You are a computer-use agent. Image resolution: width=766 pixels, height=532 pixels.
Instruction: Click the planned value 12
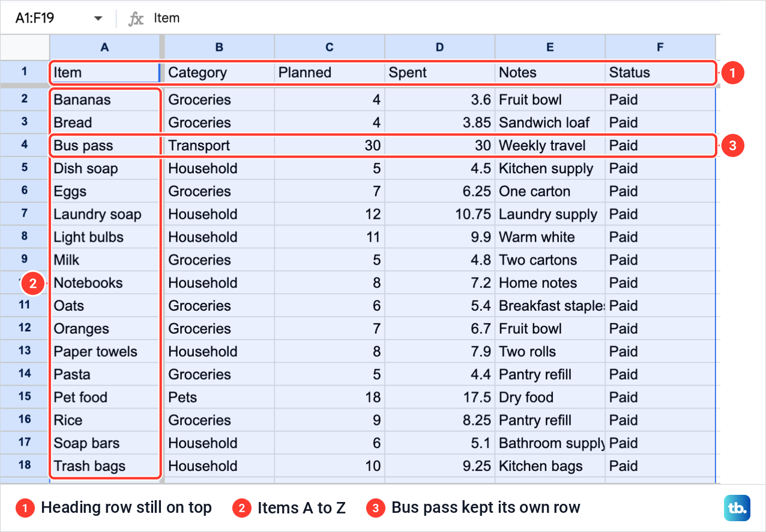(x=330, y=214)
